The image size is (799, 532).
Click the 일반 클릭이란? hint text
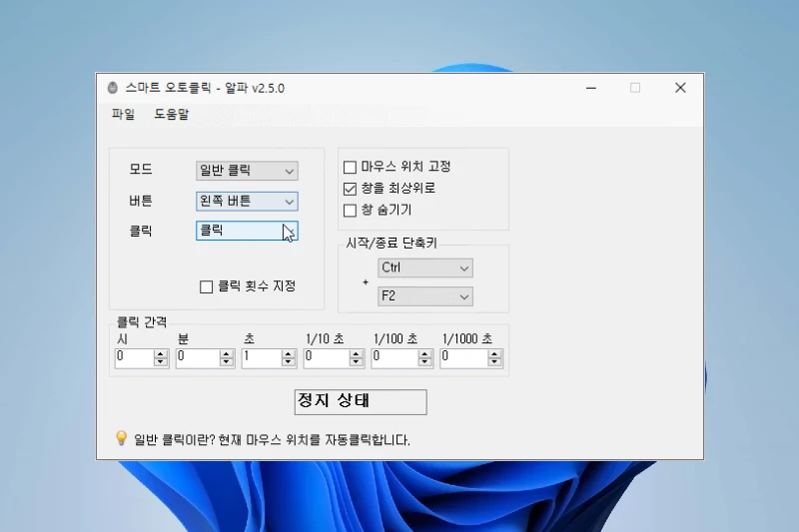click(272, 440)
